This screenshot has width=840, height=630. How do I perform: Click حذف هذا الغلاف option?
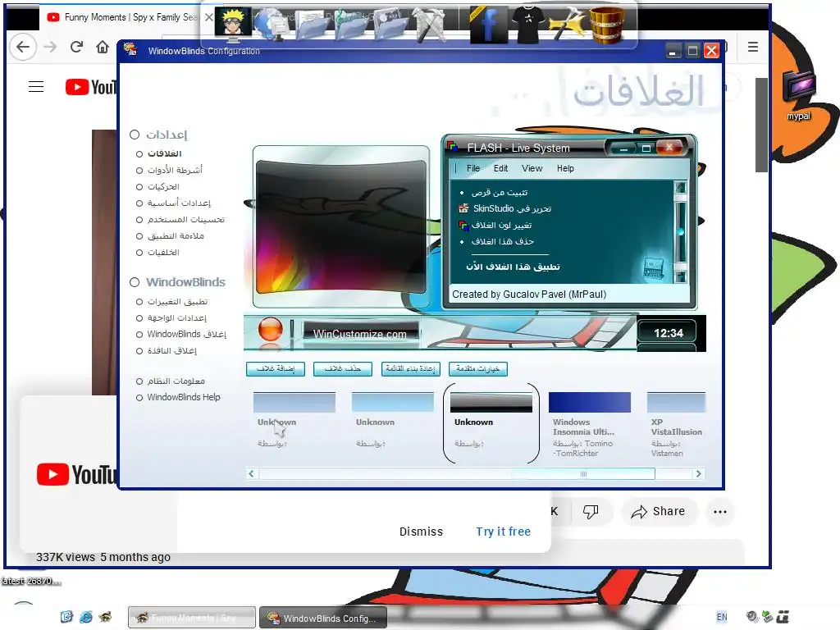click(x=503, y=242)
